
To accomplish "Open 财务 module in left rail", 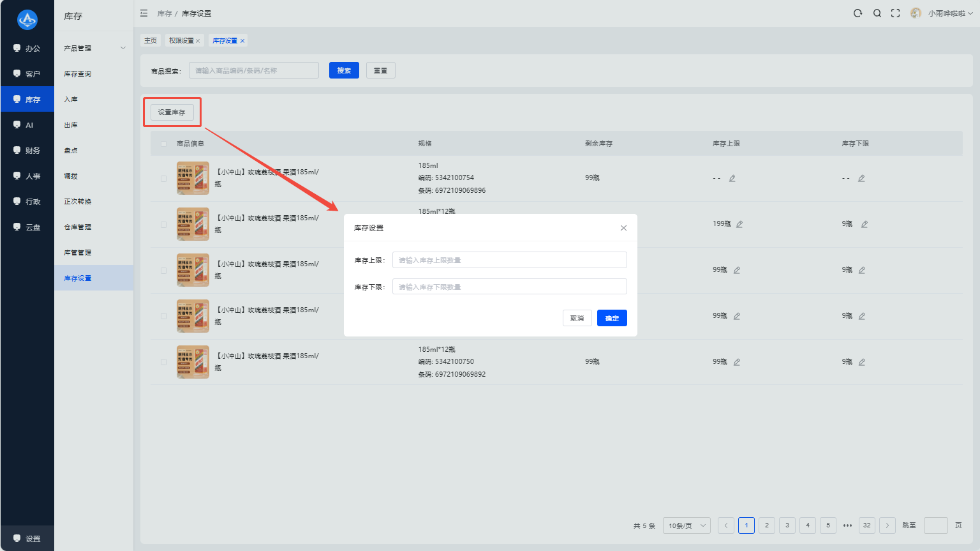I will click(x=27, y=151).
